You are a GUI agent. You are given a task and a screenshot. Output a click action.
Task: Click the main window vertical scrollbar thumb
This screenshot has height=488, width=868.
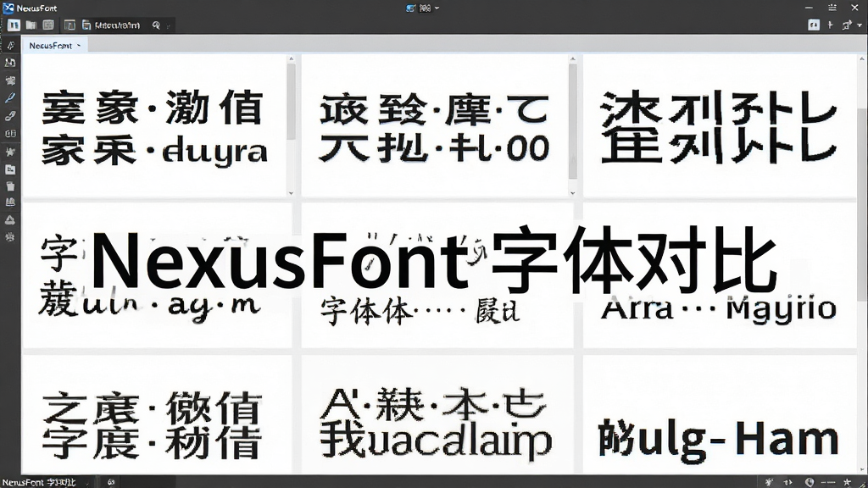click(862, 205)
